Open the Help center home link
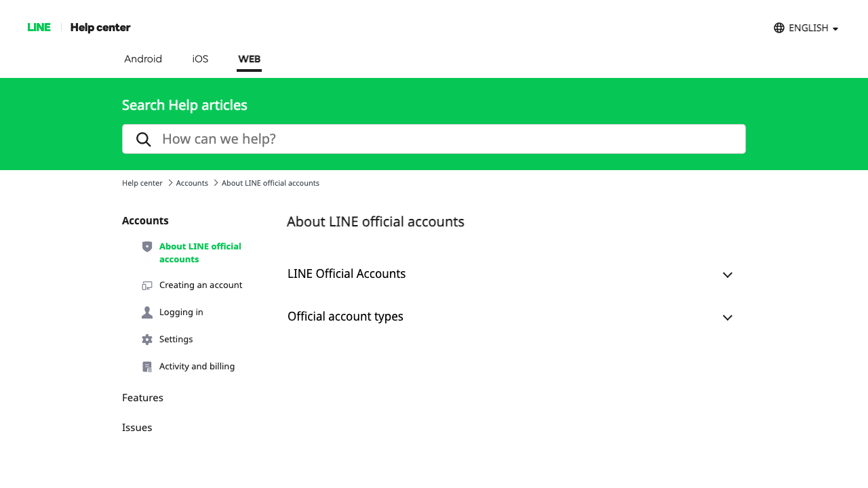 coord(100,28)
